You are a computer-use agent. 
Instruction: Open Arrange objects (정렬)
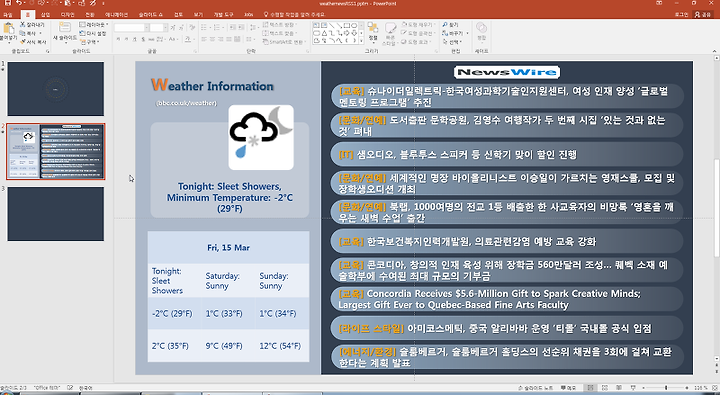(373, 32)
